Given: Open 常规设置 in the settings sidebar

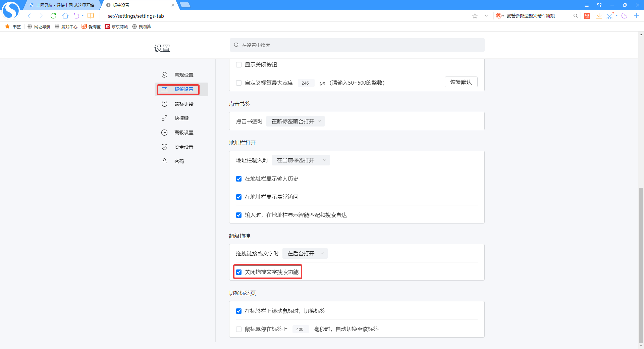Looking at the screenshot, I should tap(181, 75).
